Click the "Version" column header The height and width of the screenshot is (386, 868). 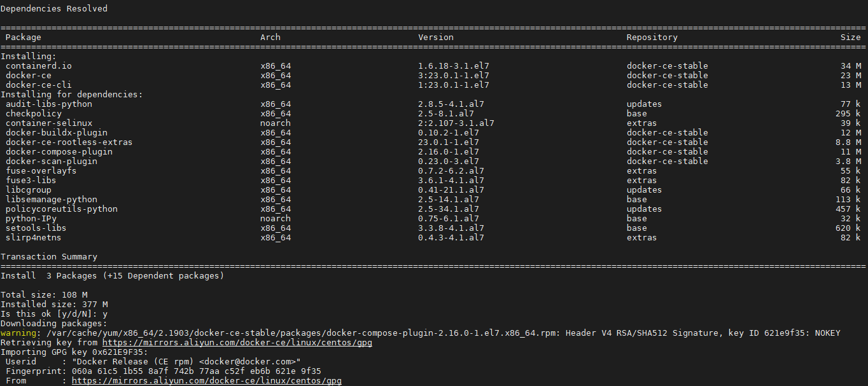click(436, 38)
